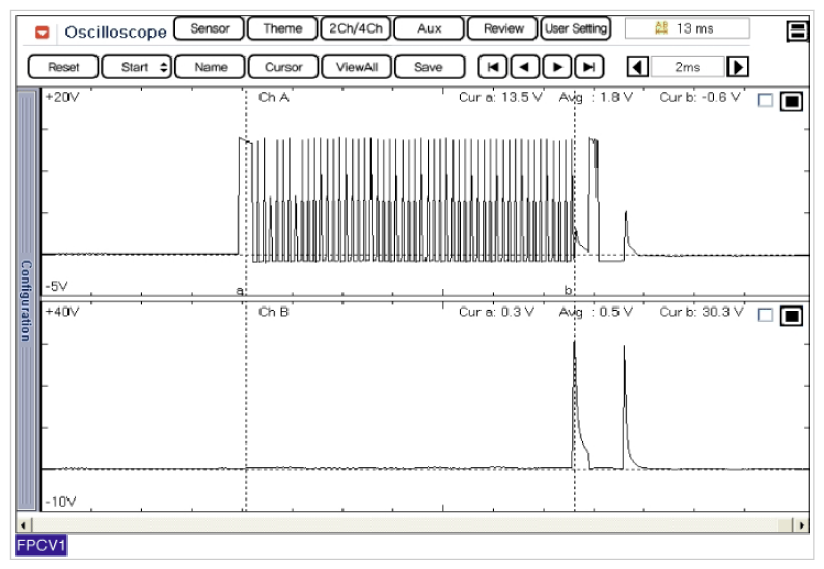
Task: Click the red icon beside Oscilloscope title
Action: (x=42, y=31)
